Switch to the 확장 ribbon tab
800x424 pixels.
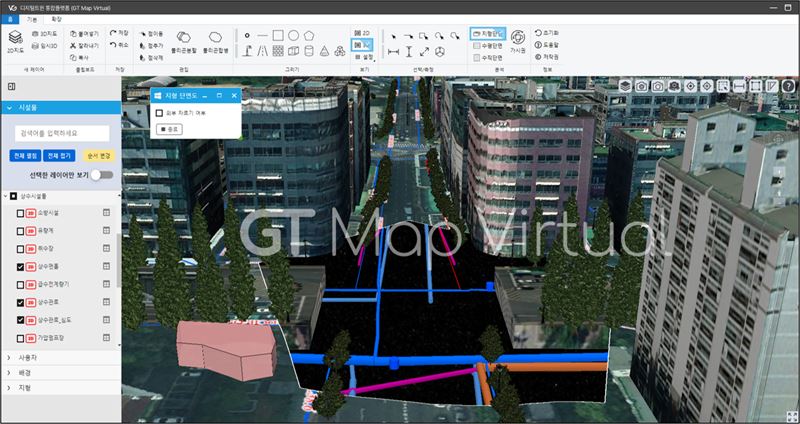coord(56,18)
